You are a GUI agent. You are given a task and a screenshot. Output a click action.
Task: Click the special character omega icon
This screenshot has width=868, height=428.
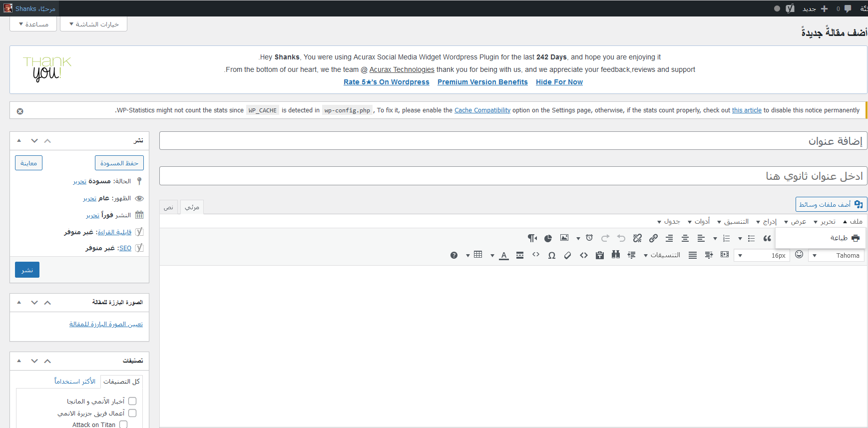[x=551, y=255]
